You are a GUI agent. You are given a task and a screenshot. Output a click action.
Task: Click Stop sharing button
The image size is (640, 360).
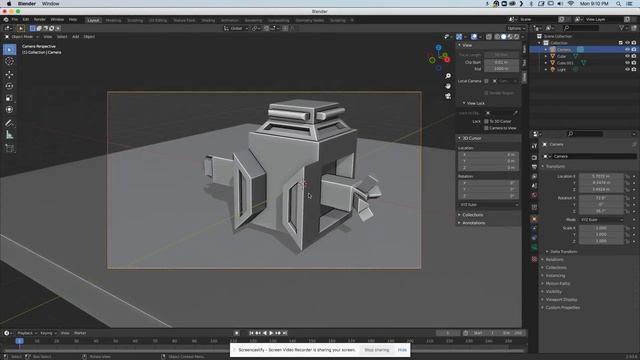pyautogui.click(x=376, y=350)
